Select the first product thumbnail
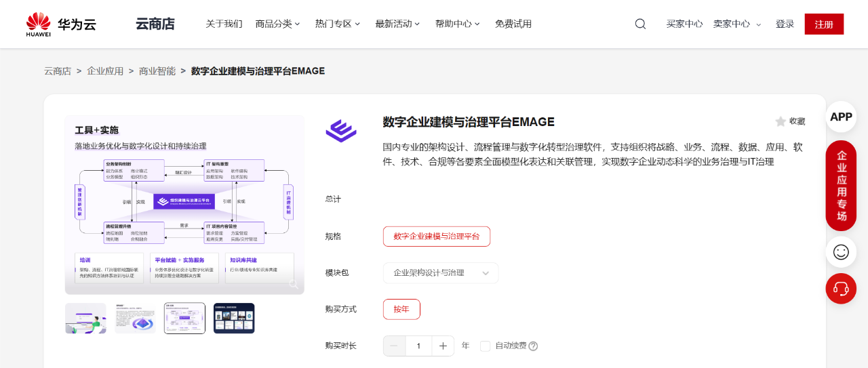This screenshot has height=368, width=868. (x=85, y=318)
